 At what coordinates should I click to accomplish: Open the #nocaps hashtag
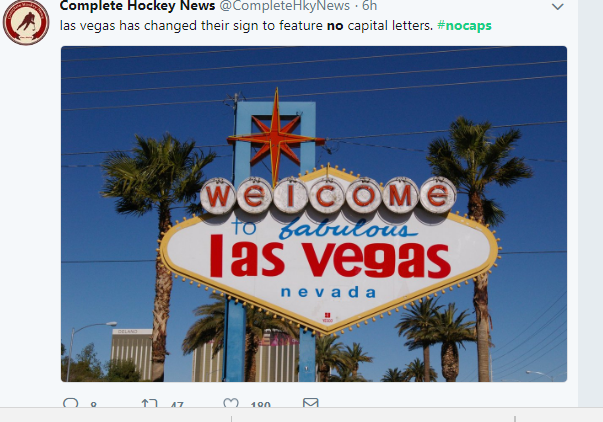pyautogui.click(x=464, y=26)
